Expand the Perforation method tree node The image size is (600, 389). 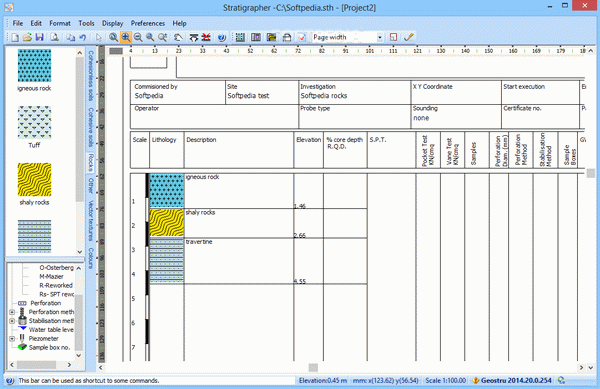click(x=12, y=312)
